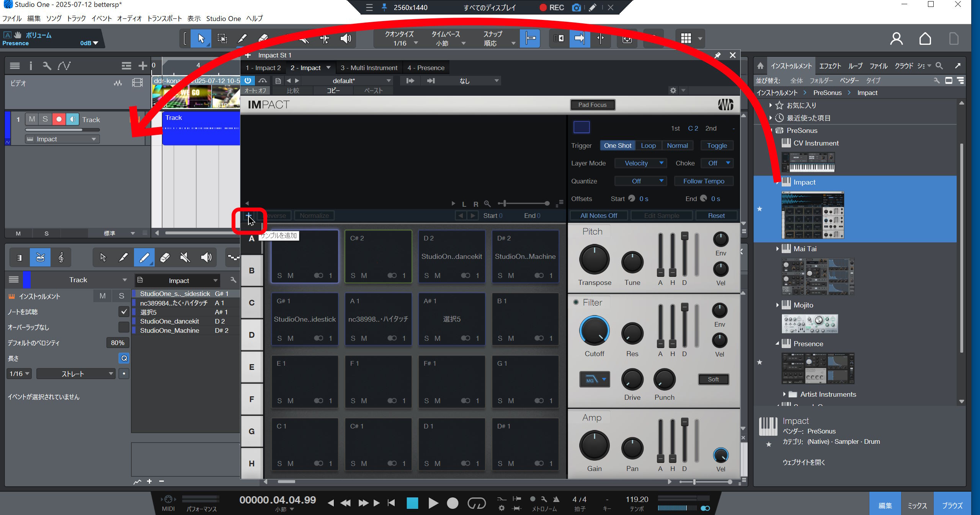Open the トランスポート menu
This screenshot has height=515, width=980.
[165, 18]
